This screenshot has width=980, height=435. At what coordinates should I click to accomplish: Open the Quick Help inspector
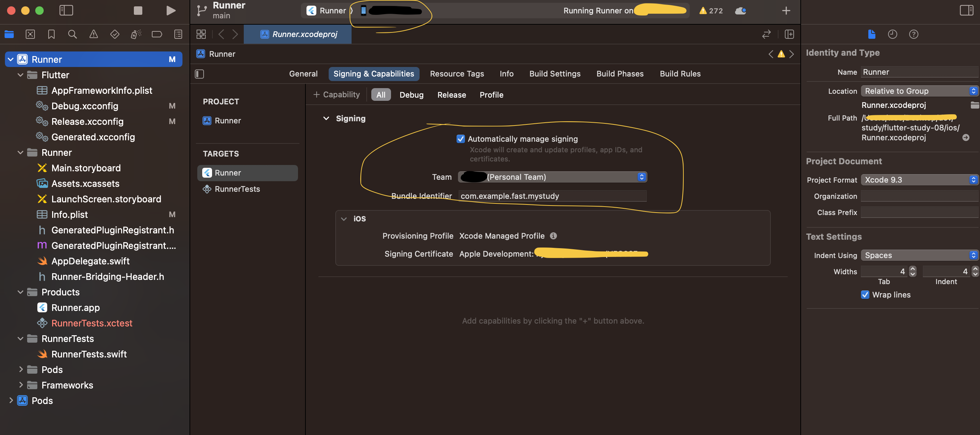tap(913, 34)
